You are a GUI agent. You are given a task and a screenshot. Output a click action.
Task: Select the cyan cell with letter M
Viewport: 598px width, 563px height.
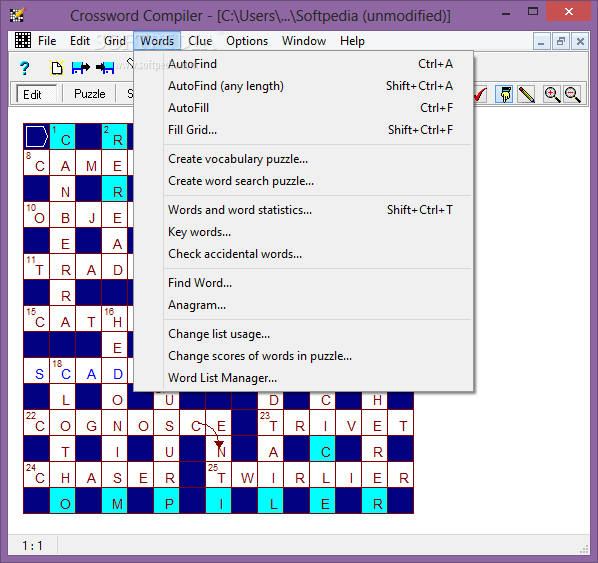[x=114, y=501]
